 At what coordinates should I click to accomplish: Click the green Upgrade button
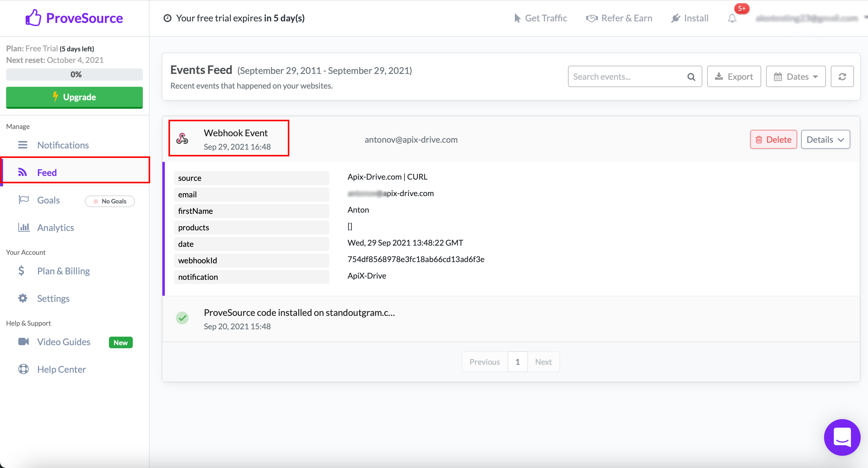tap(74, 97)
